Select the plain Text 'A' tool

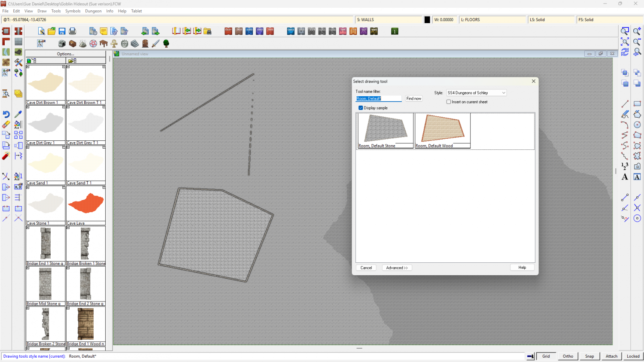pos(625,177)
